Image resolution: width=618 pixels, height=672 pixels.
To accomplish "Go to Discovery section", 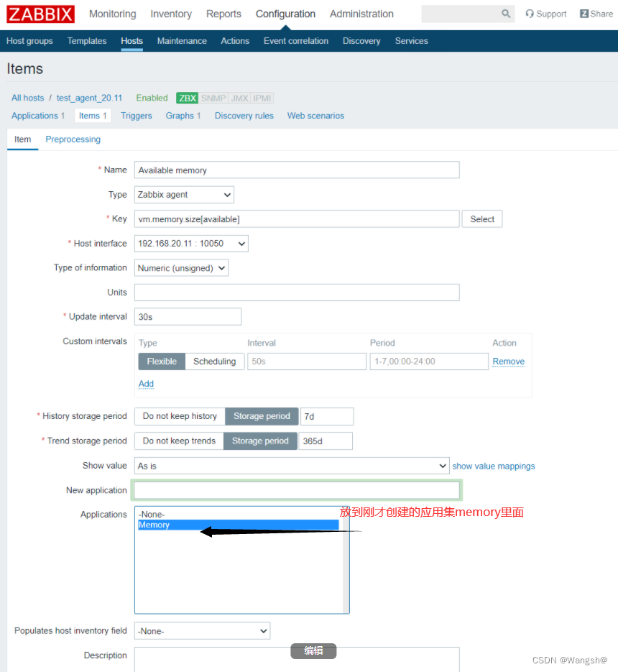I will 361,41.
